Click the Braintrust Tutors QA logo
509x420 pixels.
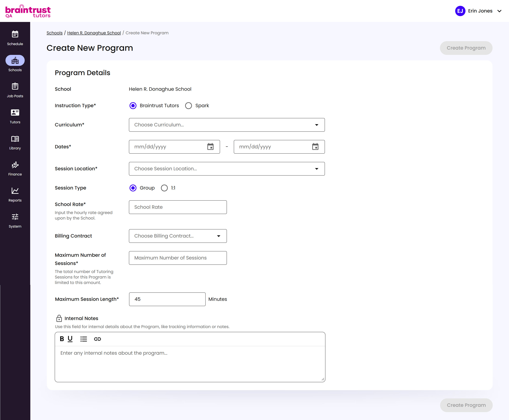(x=28, y=11)
